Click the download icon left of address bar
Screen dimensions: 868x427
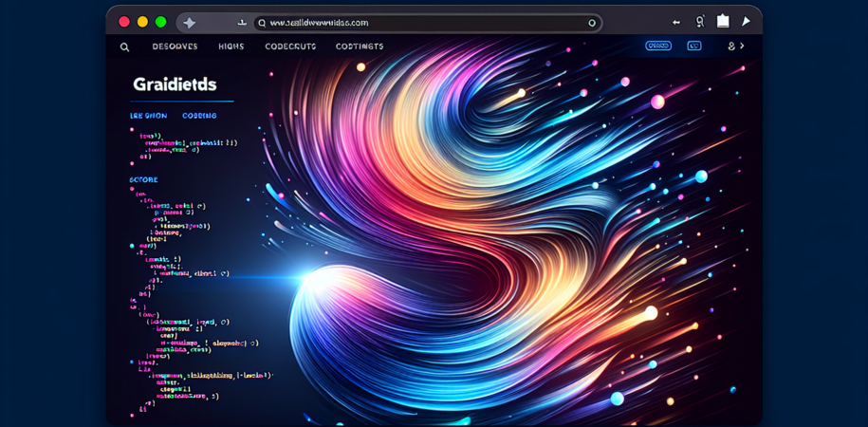(x=242, y=22)
